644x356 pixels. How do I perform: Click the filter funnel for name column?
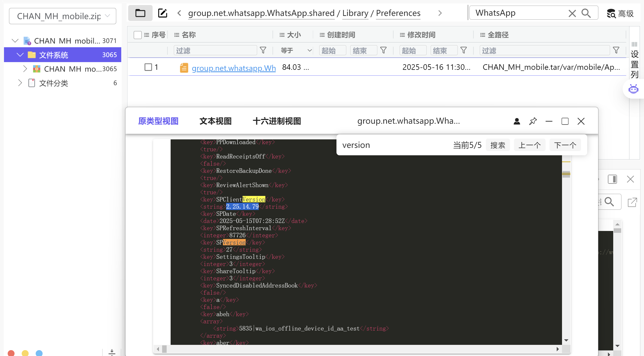coord(263,50)
